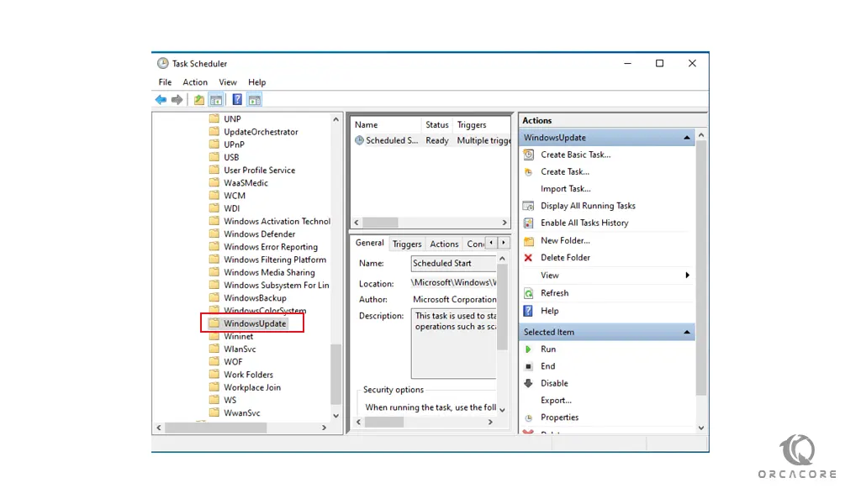Screen dimensions: 861x504
Task: Click the folder icon beside WindowsBackup
Action: tap(214, 298)
